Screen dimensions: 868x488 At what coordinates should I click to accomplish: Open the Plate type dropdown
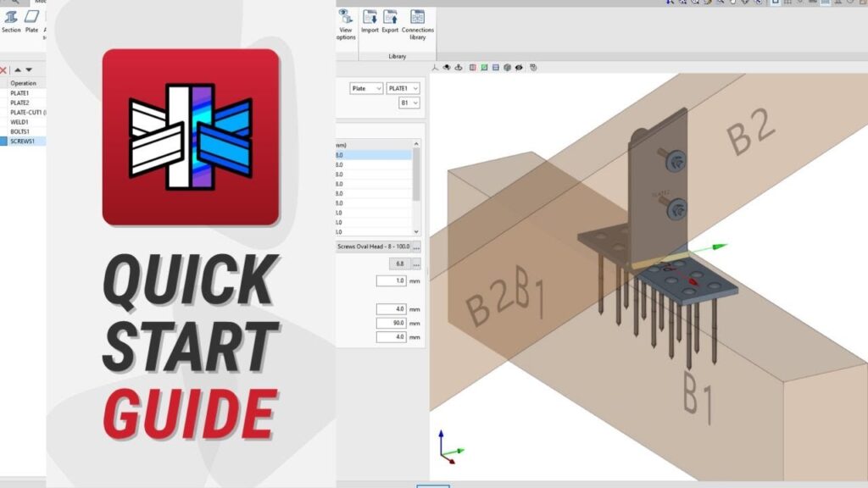click(366, 88)
